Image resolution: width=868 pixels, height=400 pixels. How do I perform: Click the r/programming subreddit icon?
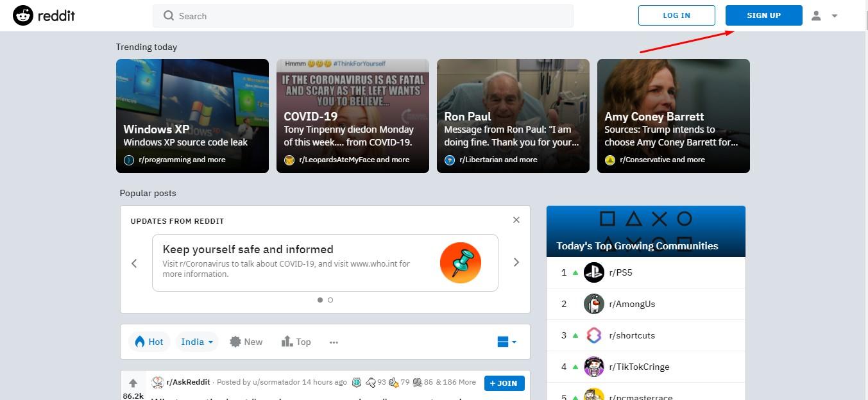click(129, 160)
